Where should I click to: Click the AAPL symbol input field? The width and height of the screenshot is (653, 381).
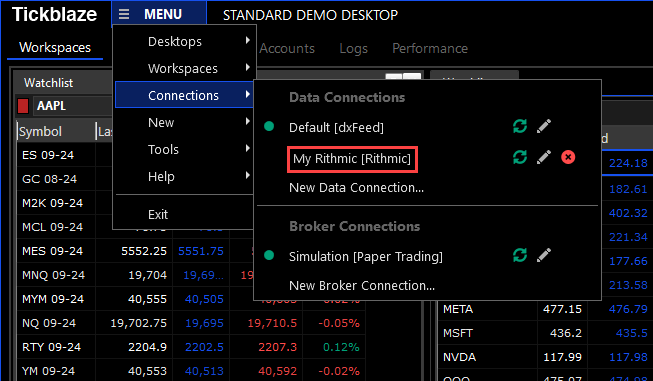(x=73, y=106)
